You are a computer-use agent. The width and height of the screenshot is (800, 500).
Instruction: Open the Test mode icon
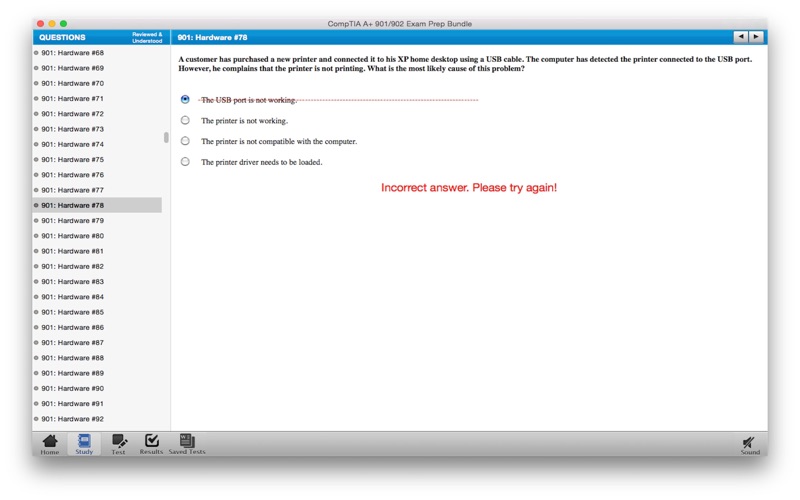(x=118, y=444)
